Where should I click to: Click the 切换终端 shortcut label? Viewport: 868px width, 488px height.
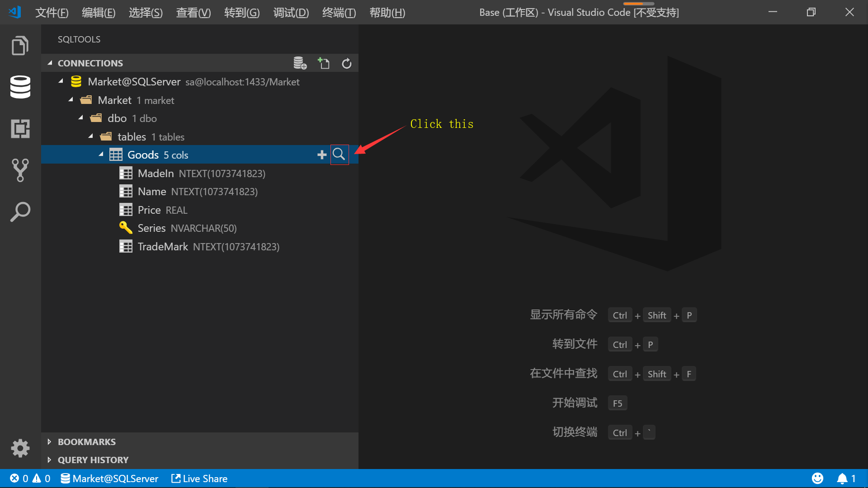tap(575, 432)
